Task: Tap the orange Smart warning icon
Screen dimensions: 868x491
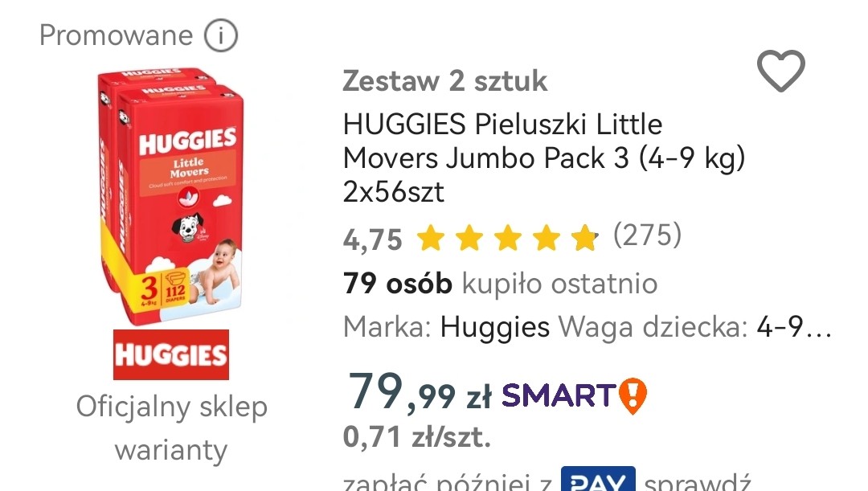Action: point(633,396)
